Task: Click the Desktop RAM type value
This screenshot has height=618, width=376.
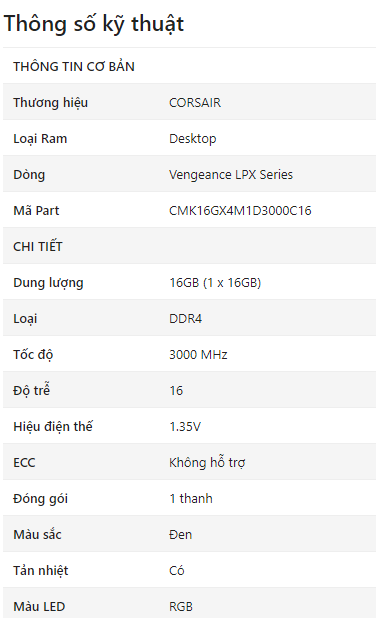Action: coord(192,139)
